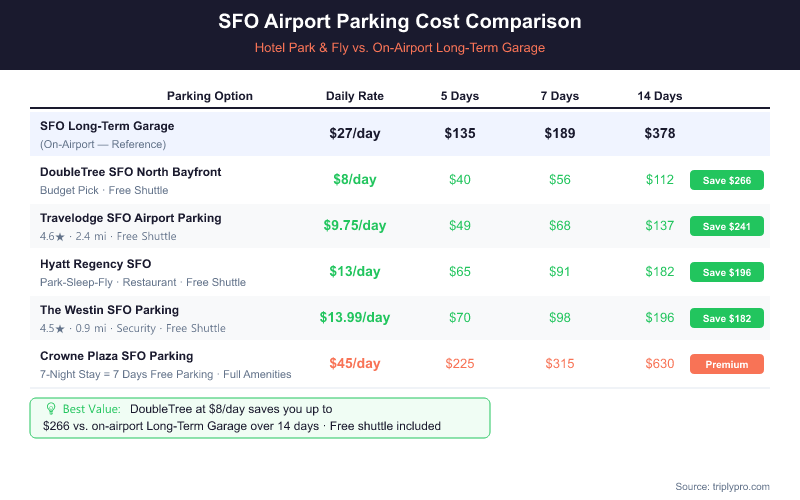Click the Save $266 badge
The image size is (800, 500).
coord(727,180)
